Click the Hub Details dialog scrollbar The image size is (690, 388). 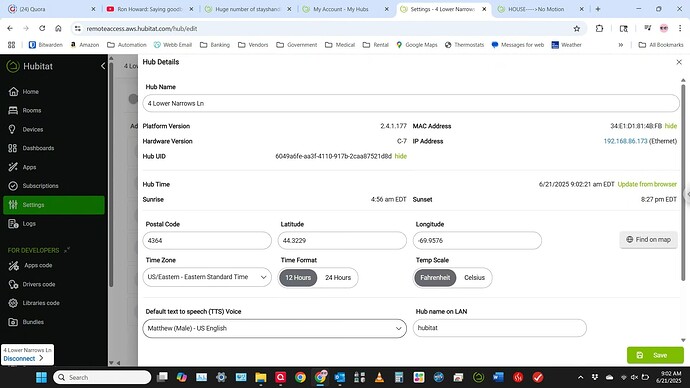683,183
